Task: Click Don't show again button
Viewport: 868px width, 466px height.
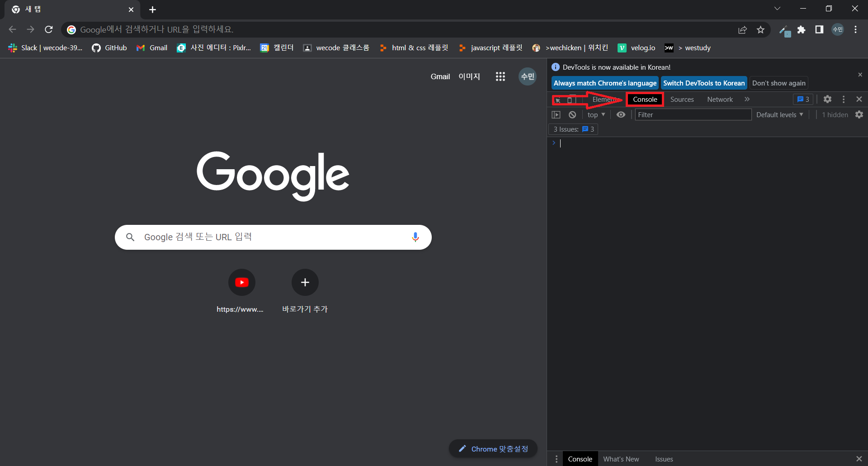Action: point(778,83)
